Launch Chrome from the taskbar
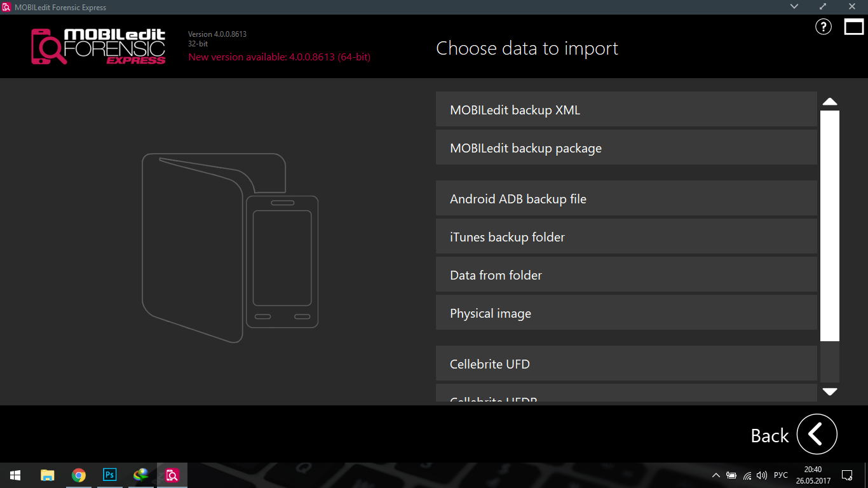Image resolution: width=868 pixels, height=488 pixels. [78, 475]
